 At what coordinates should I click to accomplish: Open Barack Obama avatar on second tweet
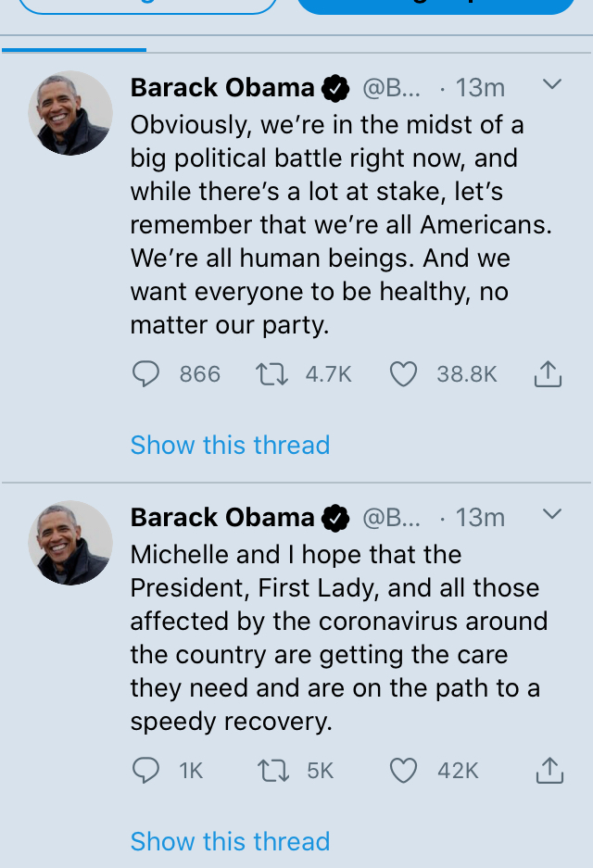point(70,543)
